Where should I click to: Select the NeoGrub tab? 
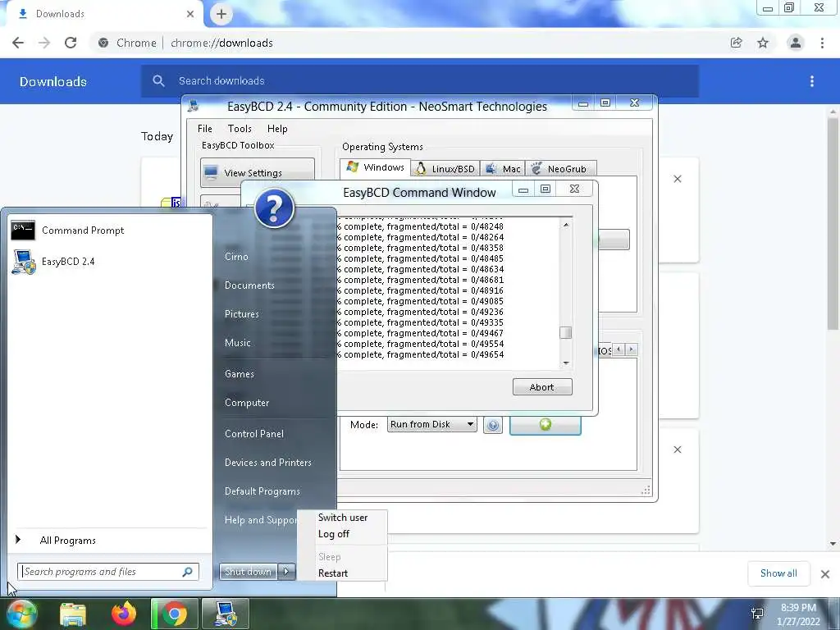[x=560, y=169]
